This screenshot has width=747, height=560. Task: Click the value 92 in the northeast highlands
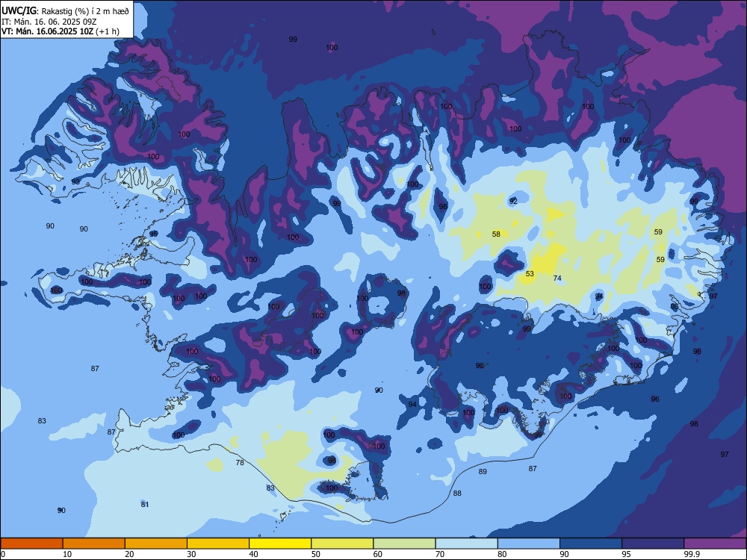(x=513, y=201)
